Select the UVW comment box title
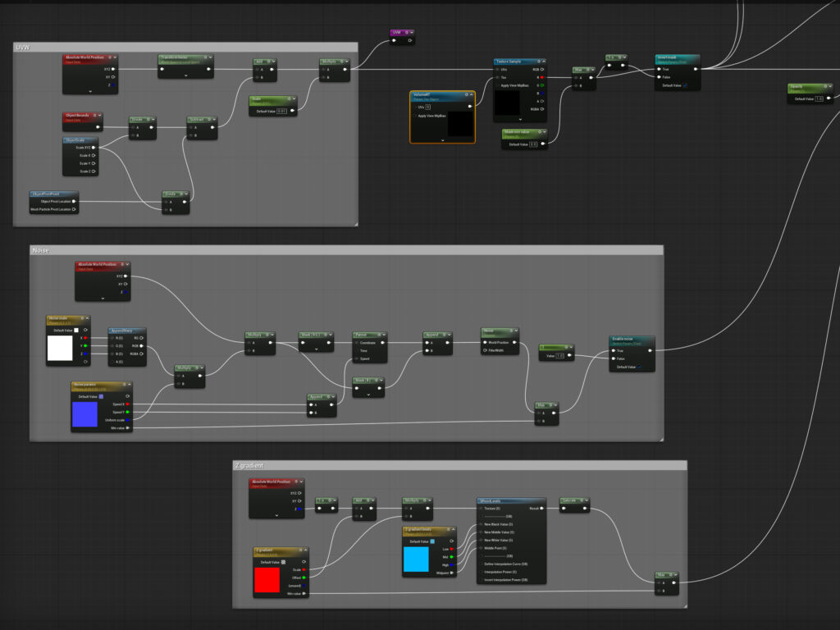Image resolution: width=840 pixels, height=630 pixels. [23, 48]
